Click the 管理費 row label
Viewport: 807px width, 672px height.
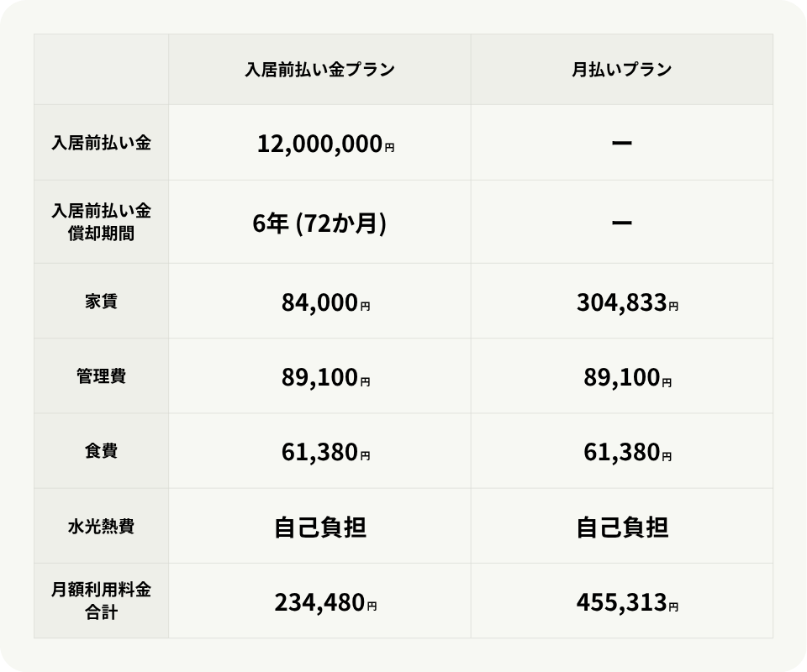pyautogui.click(x=101, y=375)
